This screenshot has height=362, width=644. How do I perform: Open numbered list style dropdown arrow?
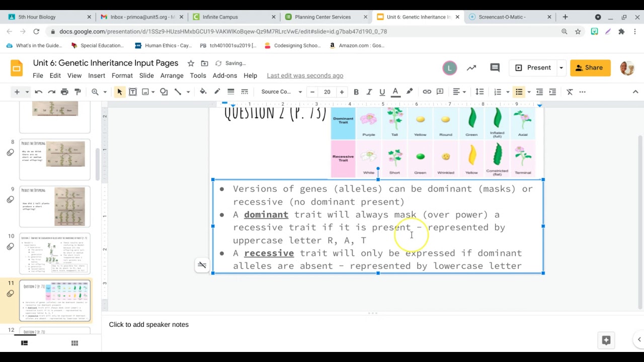coord(508,92)
